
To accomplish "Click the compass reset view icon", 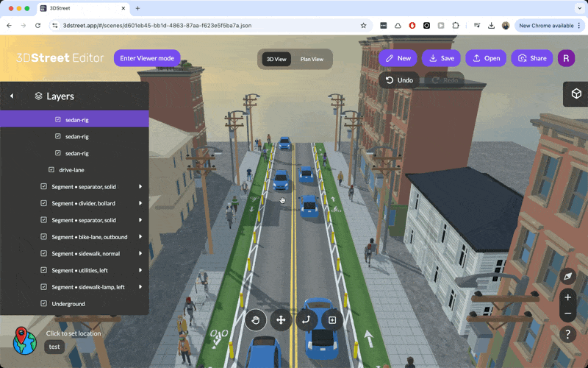I will tap(567, 277).
